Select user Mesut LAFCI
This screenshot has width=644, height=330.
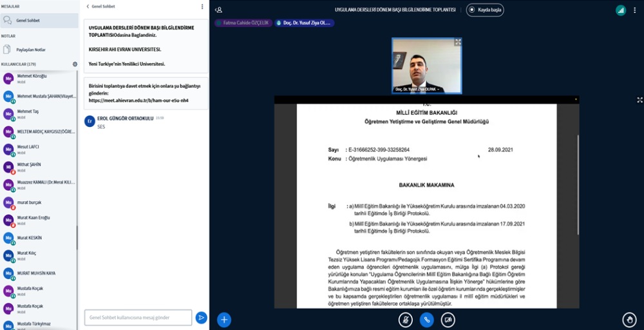click(x=39, y=149)
